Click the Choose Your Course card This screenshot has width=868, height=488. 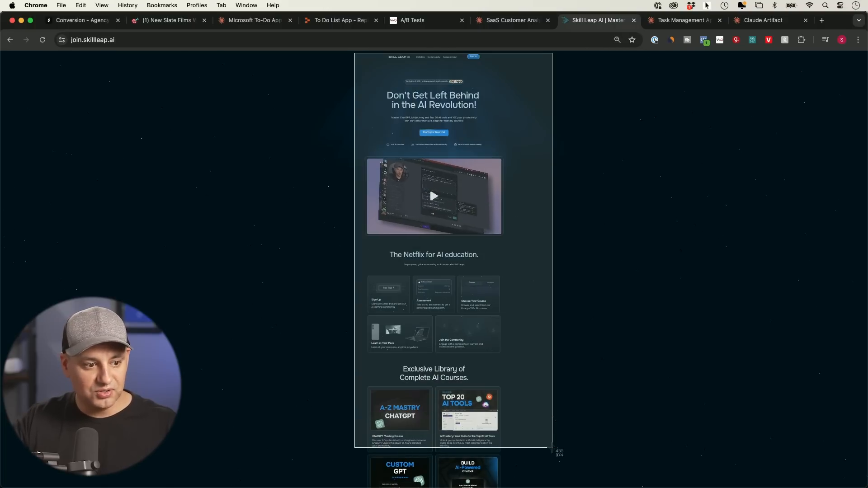[x=479, y=294]
